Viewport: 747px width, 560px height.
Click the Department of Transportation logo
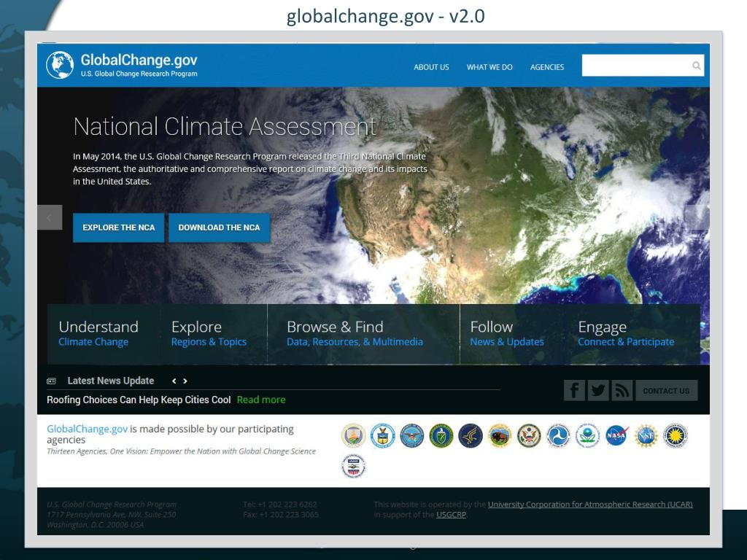[x=558, y=436]
